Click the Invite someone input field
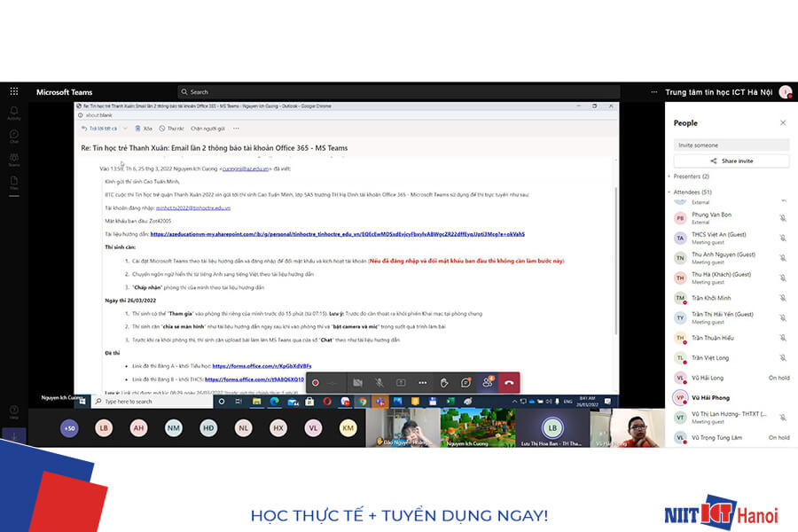This screenshot has width=798, height=532. click(731, 145)
